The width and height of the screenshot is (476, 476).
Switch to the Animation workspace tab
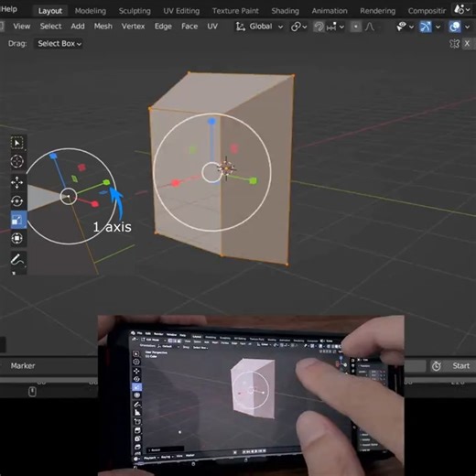(330, 11)
